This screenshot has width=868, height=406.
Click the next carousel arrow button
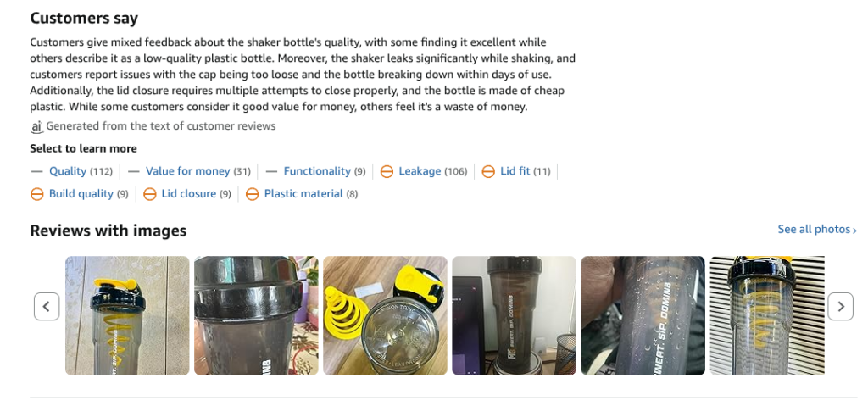click(840, 306)
